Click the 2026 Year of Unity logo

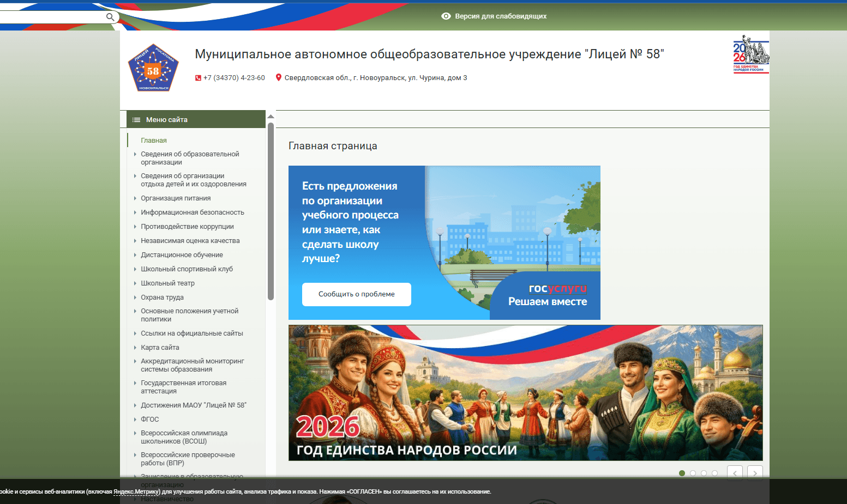tap(750, 54)
